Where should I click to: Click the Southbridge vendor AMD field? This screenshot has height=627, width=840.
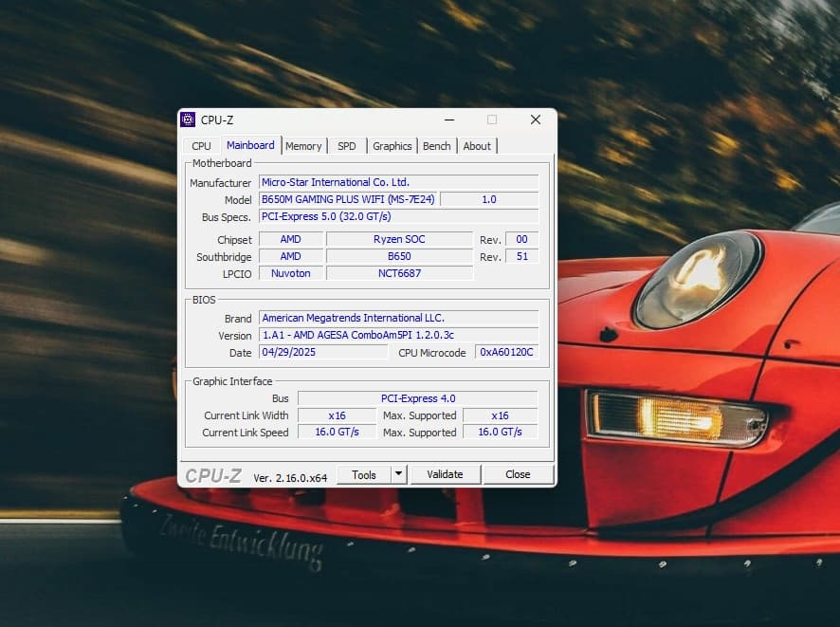[291, 256]
